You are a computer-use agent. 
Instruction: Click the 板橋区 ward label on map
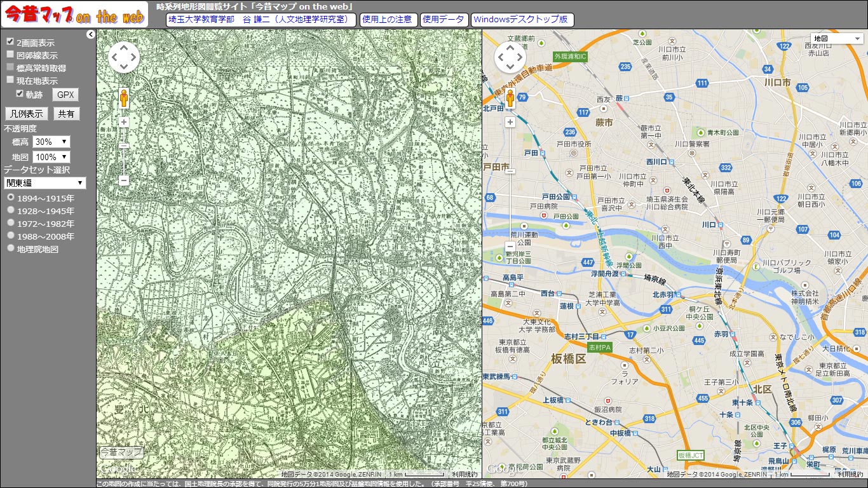569,360
